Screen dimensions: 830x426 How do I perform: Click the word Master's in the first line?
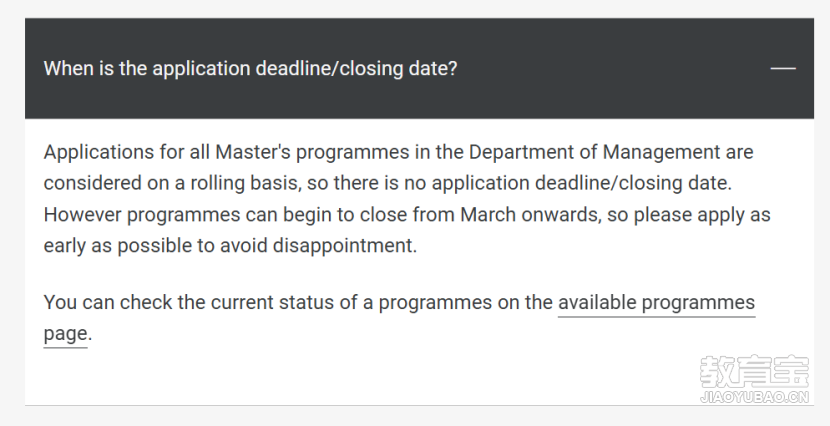click(x=253, y=152)
